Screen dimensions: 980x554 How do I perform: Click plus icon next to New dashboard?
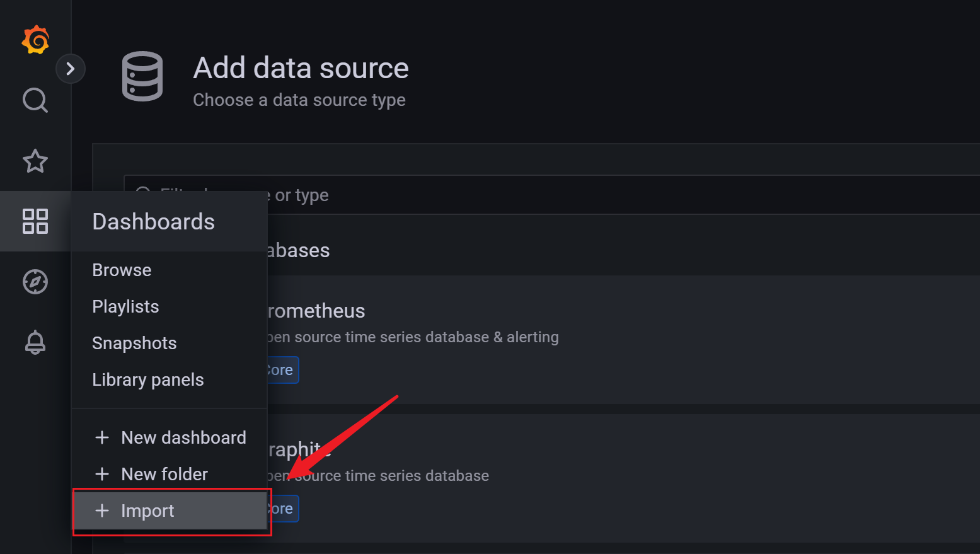[x=102, y=437]
